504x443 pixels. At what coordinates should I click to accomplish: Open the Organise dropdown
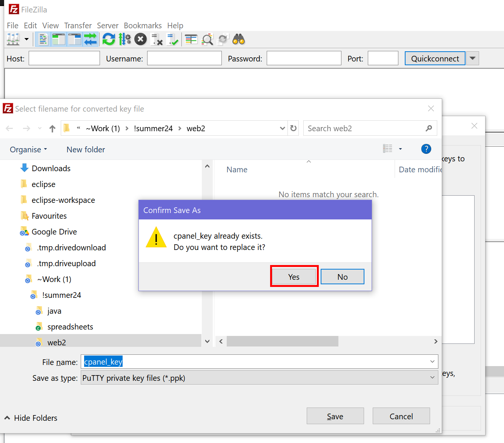click(28, 149)
